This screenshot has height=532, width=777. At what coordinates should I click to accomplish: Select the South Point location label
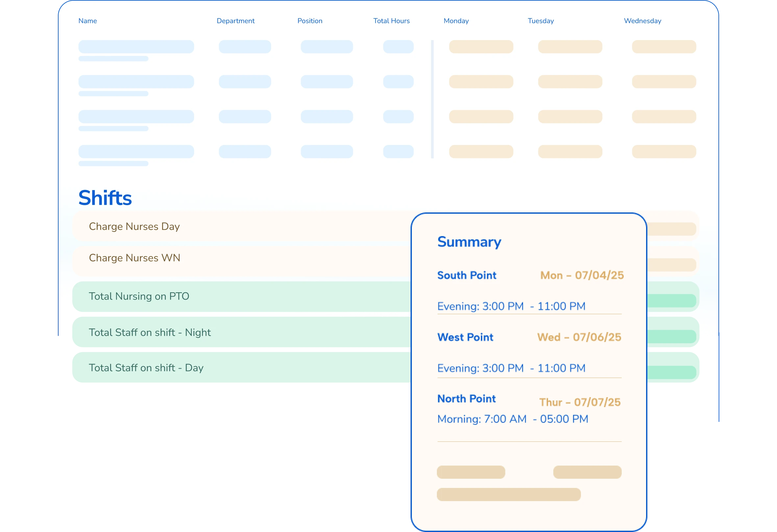(x=467, y=275)
